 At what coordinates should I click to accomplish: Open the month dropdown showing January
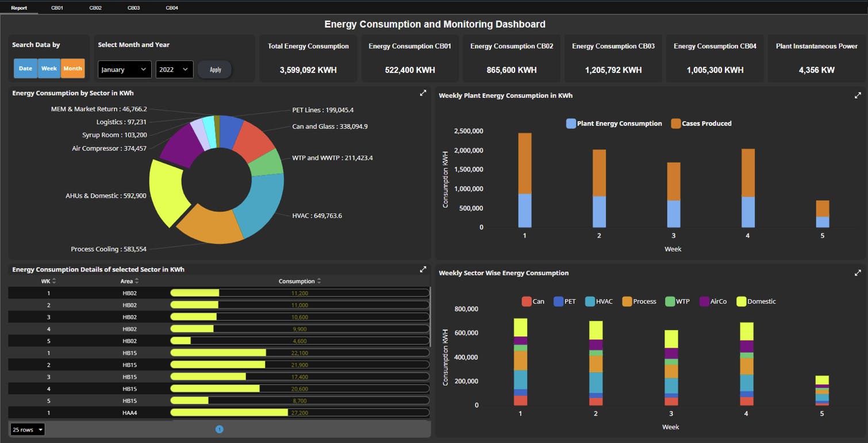click(x=124, y=69)
